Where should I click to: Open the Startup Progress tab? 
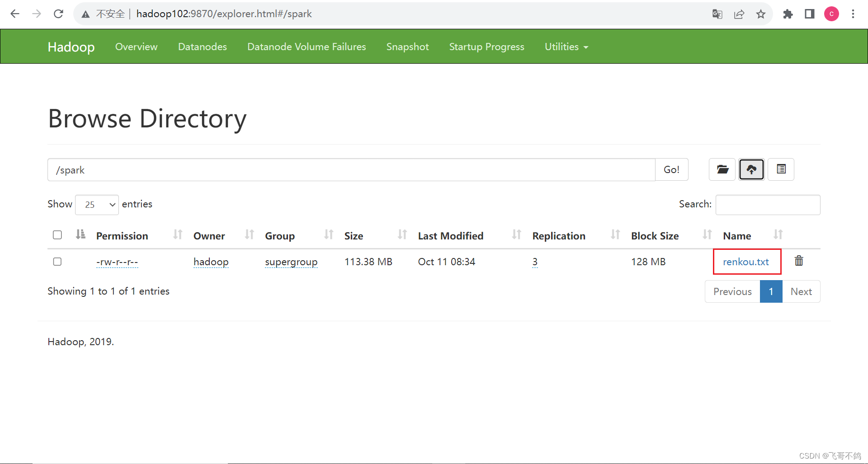486,47
